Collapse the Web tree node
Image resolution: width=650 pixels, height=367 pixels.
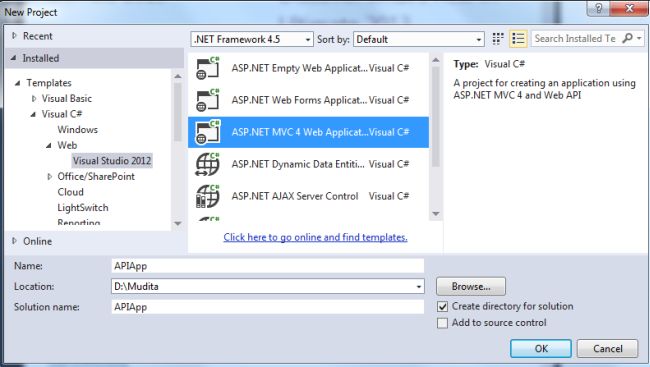click(x=49, y=146)
